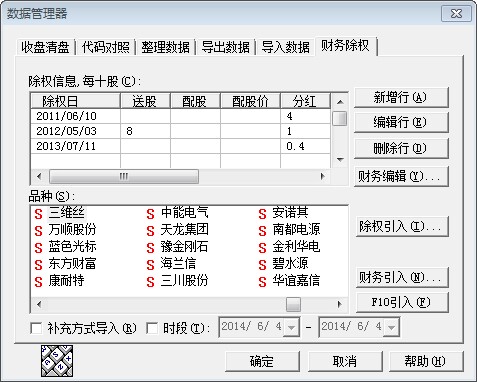Screen dimensions: 477x382
Task: Click the S icon beside 东方财富
Action: click(x=39, y=265)
